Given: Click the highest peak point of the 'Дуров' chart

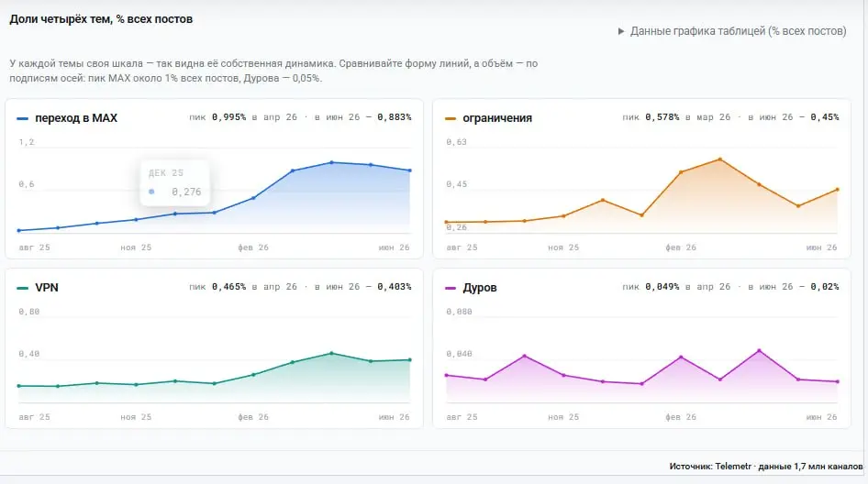Looking at the screenshot, I should click(759, 351).
